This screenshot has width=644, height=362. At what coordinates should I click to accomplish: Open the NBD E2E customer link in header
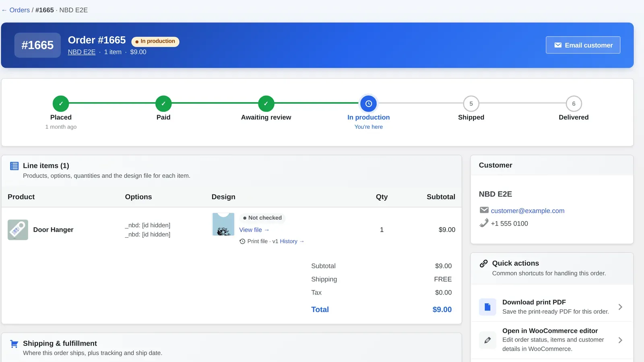pos(82,52)
